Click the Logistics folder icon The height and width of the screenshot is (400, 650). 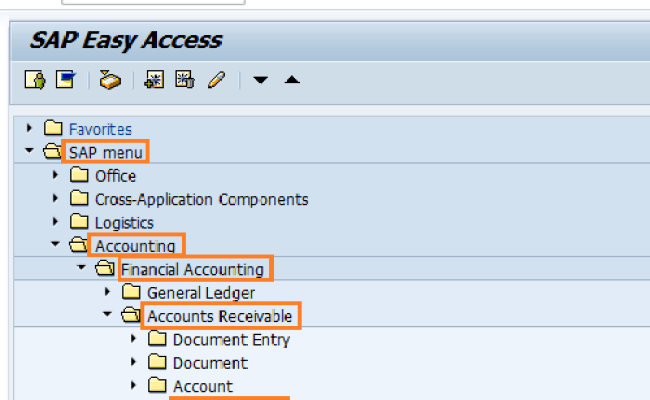point(79,221)
